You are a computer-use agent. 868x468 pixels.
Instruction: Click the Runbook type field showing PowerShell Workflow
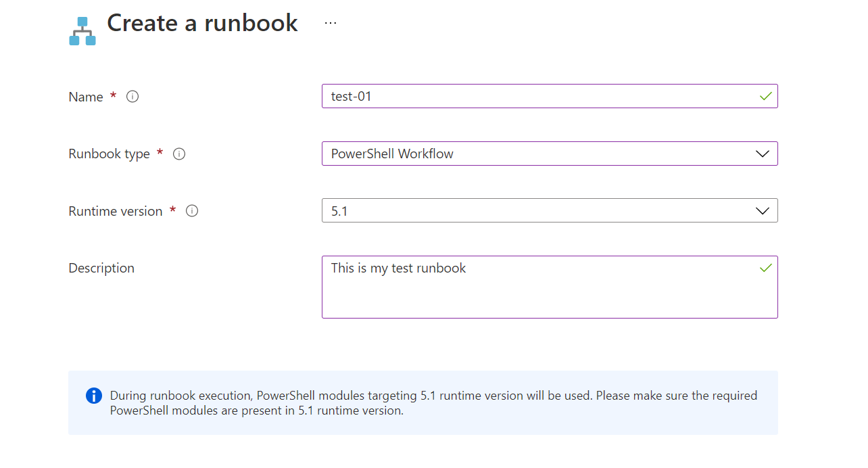[473, 154]
